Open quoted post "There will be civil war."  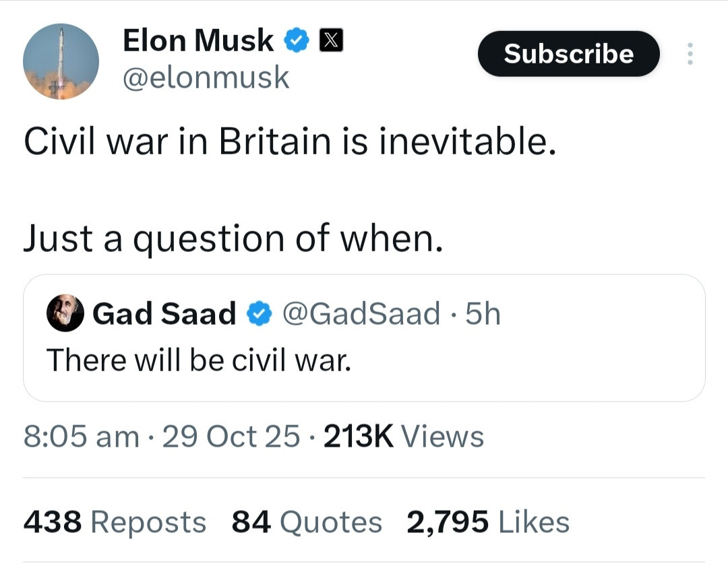coord(199,360)
